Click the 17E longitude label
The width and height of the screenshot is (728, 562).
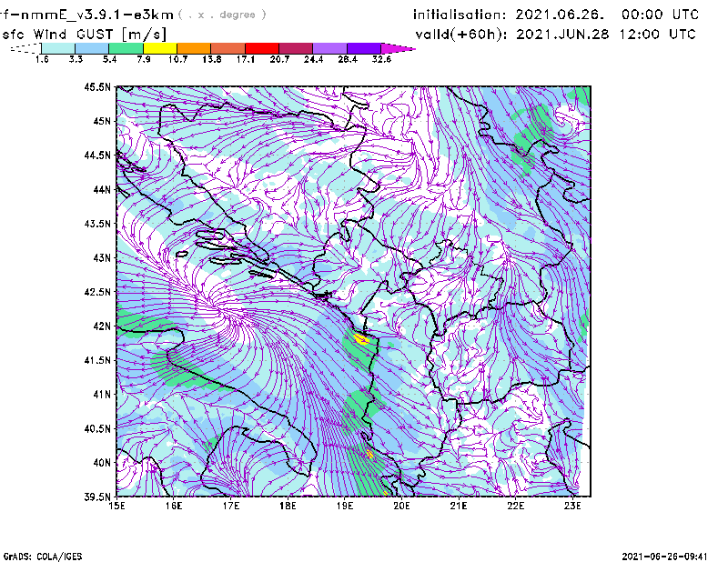click(x=231, y=506)
